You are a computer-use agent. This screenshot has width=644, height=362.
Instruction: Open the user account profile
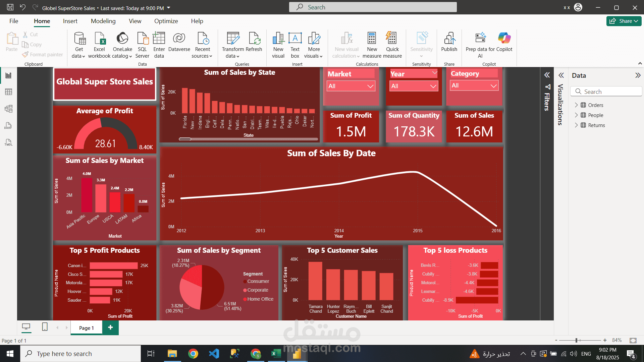pyautogui.click(x=578, y=7)
